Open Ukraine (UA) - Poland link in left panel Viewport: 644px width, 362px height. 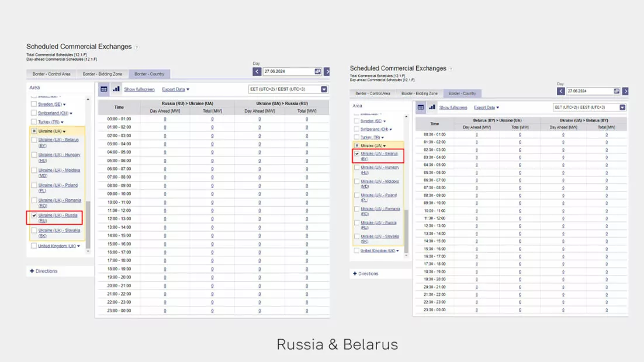click(x=58, y=188)
